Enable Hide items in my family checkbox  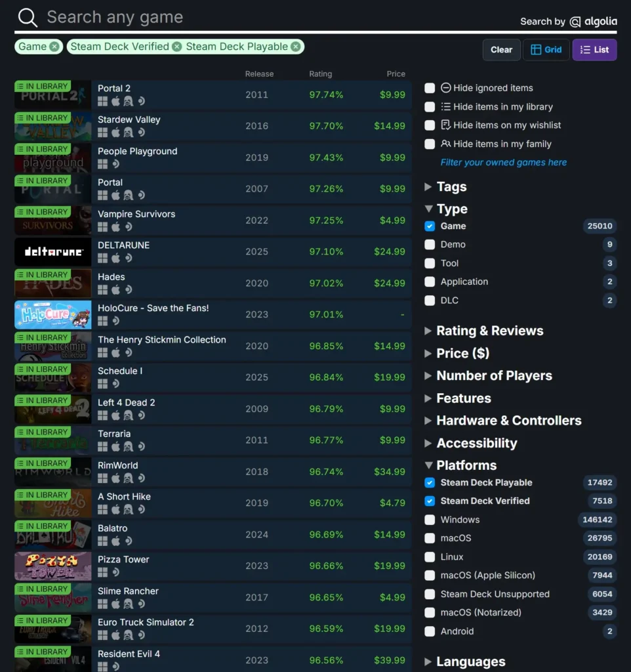[x=430, y=144]
